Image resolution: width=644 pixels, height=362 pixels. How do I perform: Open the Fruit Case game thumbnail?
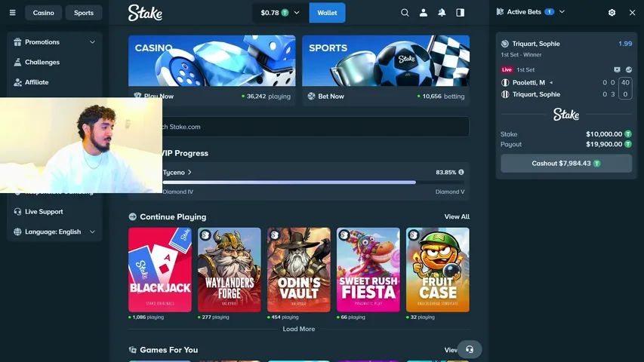[437, 270]
